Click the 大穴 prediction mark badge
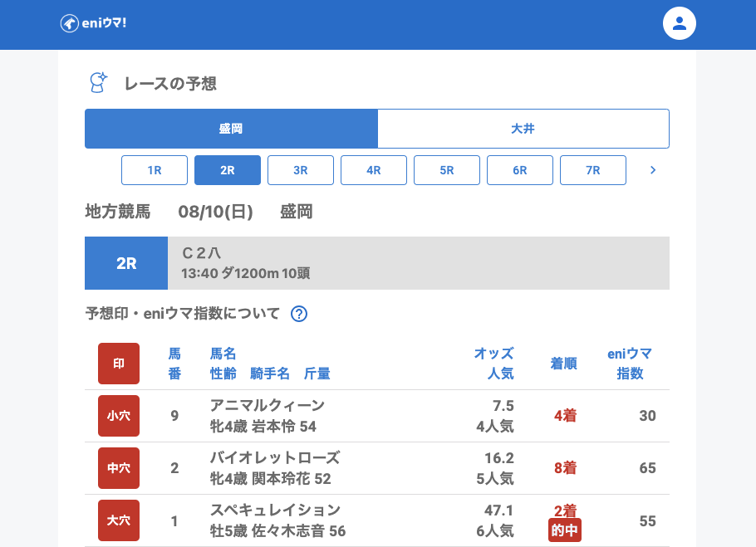 pos(119,520)
